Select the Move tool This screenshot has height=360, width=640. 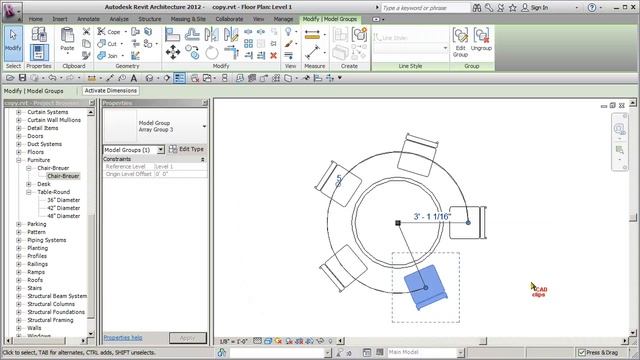173,52
